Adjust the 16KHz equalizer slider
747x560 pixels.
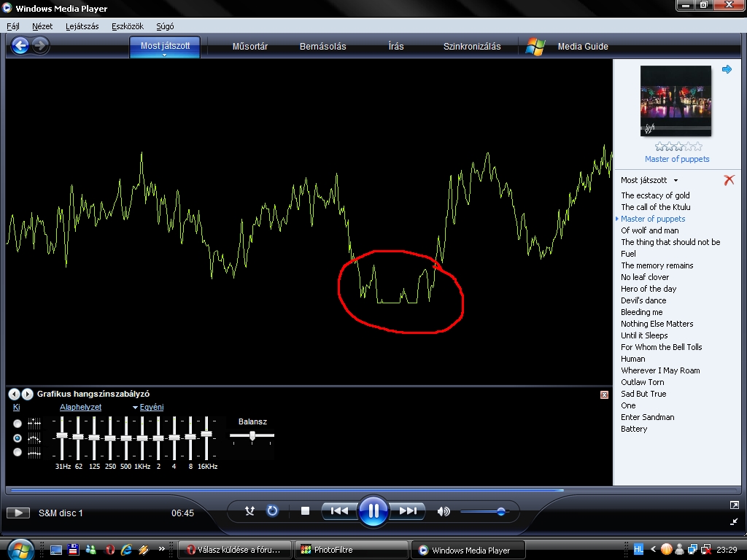[206, 434]
